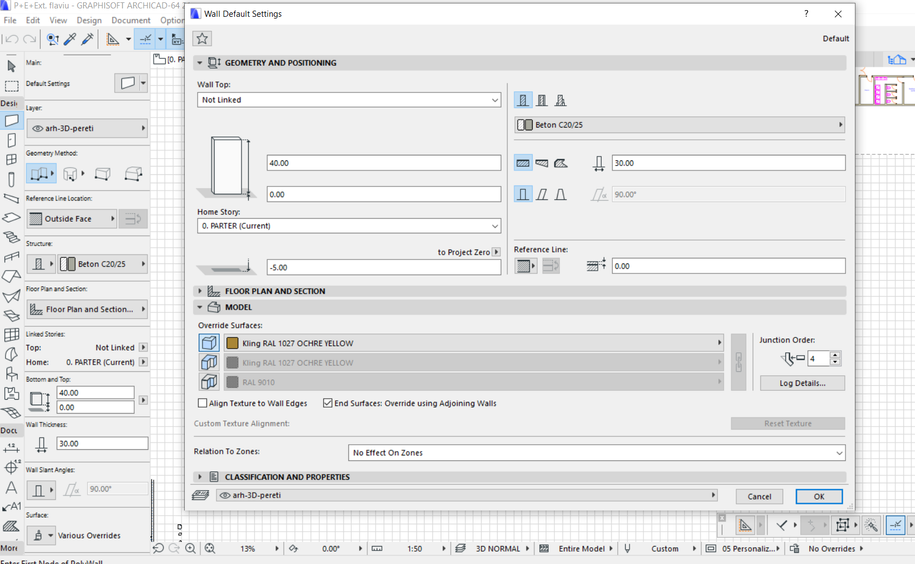Click the Redo toolbar icon
The width and height of the screenshot is (915, 564).
point(29,39)
